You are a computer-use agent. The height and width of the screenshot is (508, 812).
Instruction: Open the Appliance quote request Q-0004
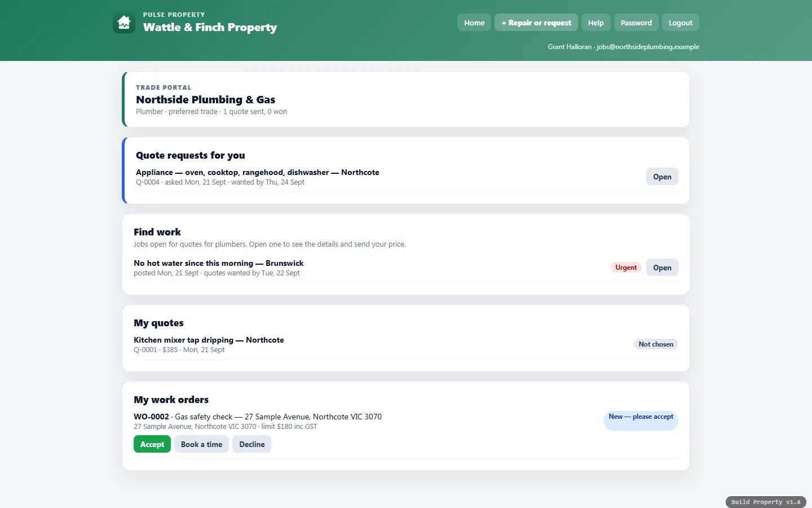pos(662,177)
